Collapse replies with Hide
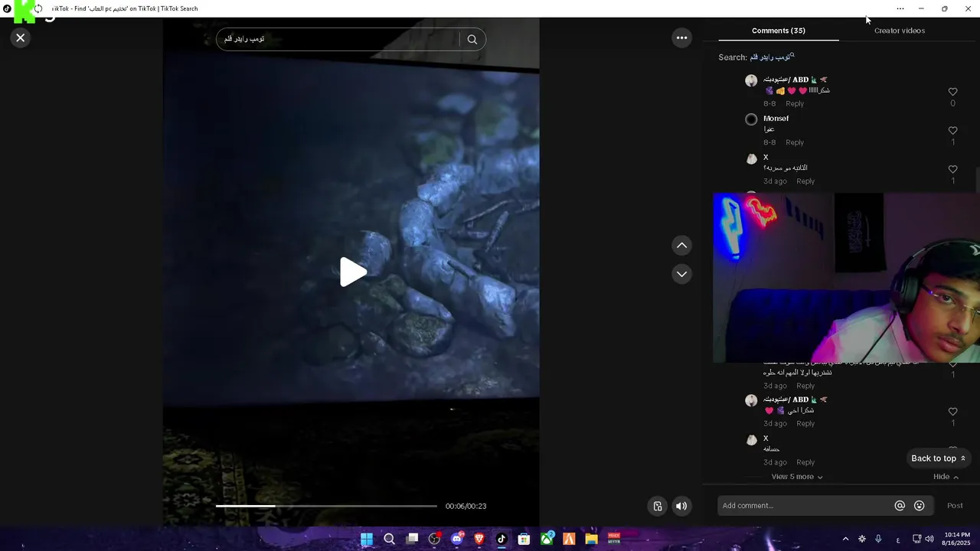The height and width of the screenshot is (551, 980). (946, 477)
